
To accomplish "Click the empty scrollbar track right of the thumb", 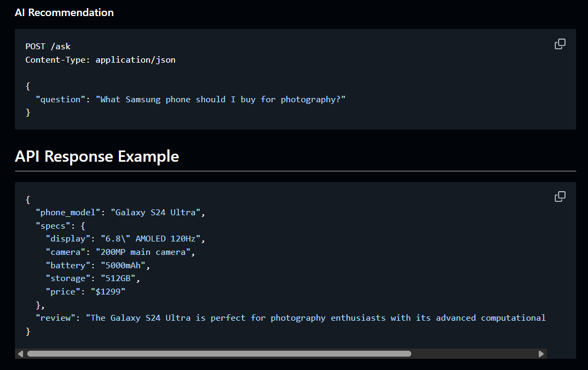I will pos(474,353).
